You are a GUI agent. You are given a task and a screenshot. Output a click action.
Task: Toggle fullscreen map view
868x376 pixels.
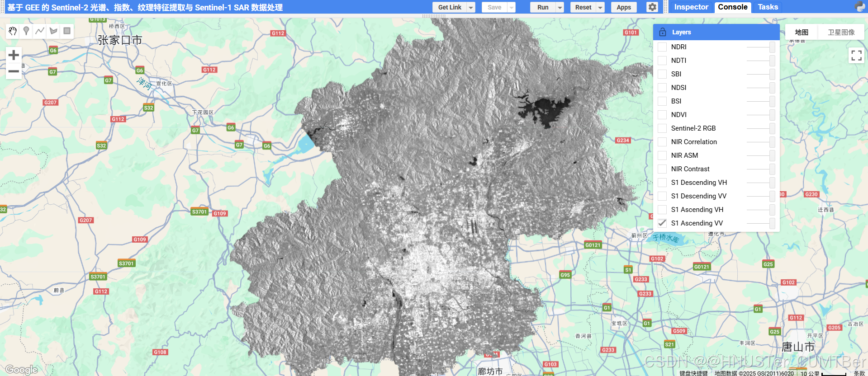856,56
